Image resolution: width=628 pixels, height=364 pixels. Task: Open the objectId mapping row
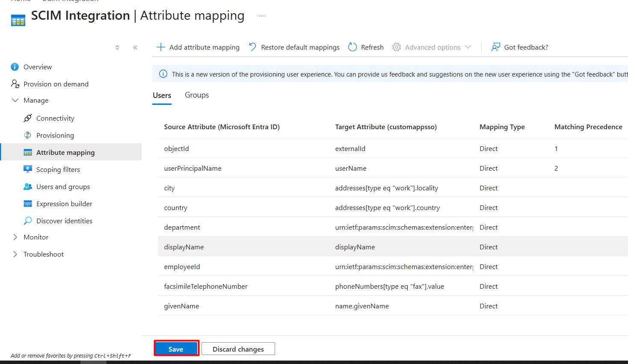click(393, 148)
